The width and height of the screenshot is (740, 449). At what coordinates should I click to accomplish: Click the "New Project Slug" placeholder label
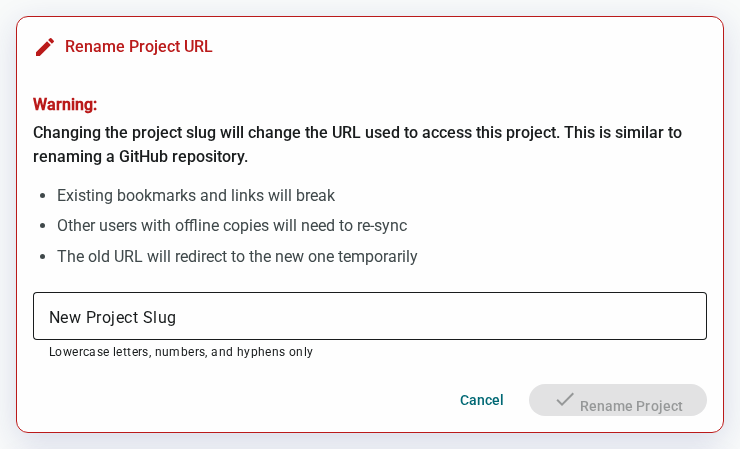pos(112,317)
